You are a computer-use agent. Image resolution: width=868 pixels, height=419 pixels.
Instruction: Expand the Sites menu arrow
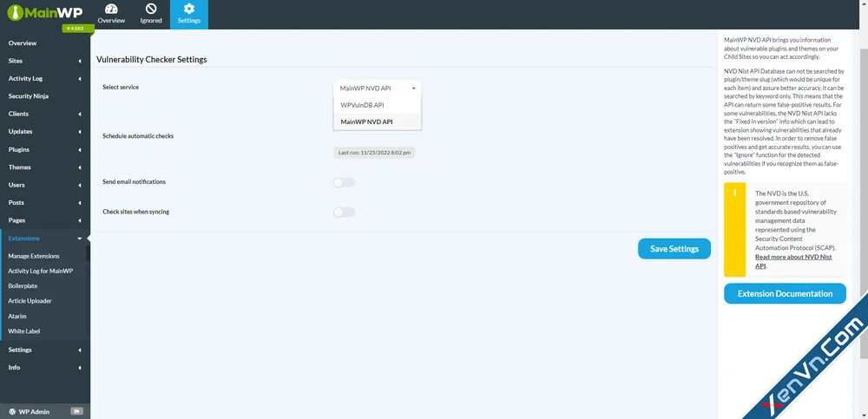pos(80,61)
